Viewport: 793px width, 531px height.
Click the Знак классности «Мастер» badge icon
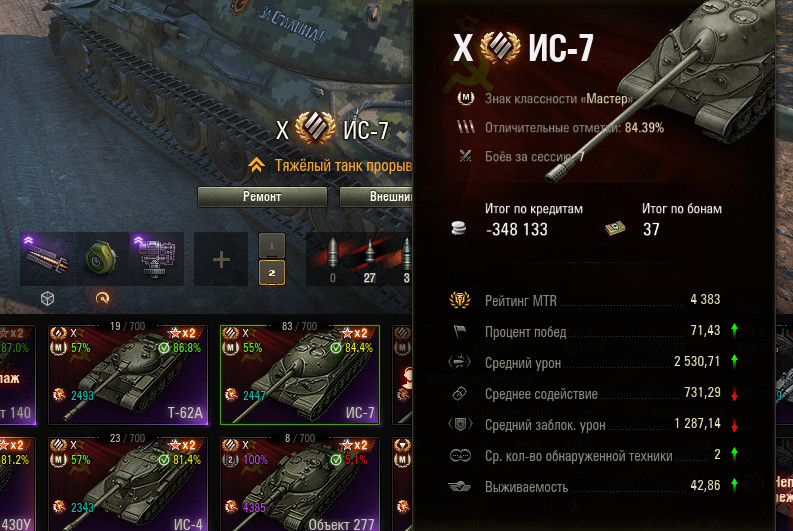pos(465,98)
